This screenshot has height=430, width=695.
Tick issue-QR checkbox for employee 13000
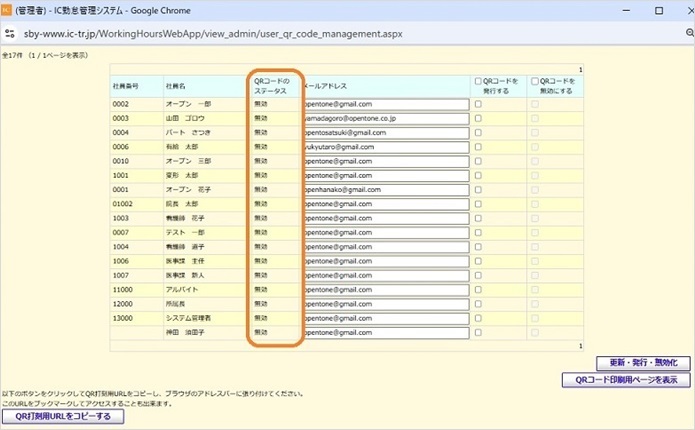pos(478,318)
